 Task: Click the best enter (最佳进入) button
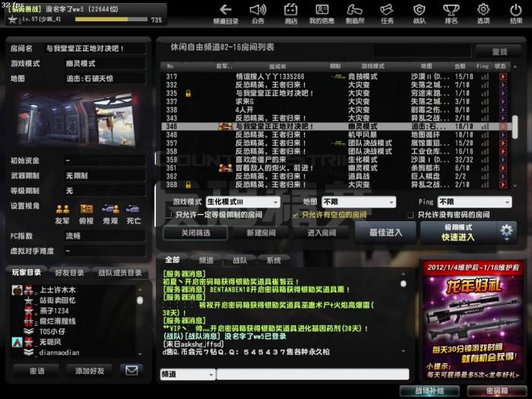[x=386, y=233]
